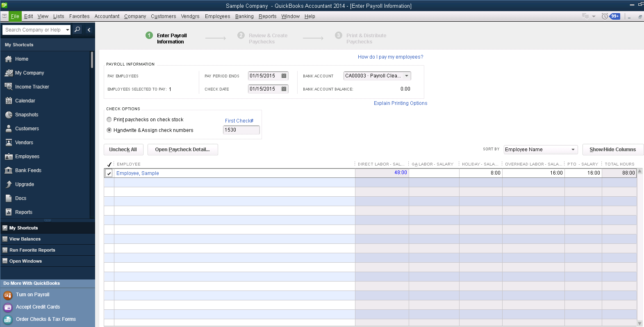Click the sidebar shortcuts scrollbar thumb
644x327 pixels.
pos(92,60)
